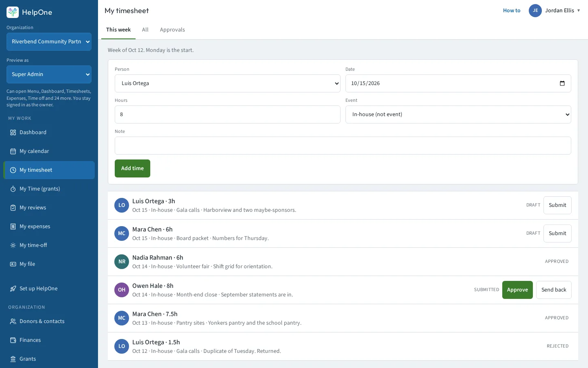Open the Donors & contacts people icon
Image resolution: width=588 pixels, height=368 pixels.
click(13, 321)
